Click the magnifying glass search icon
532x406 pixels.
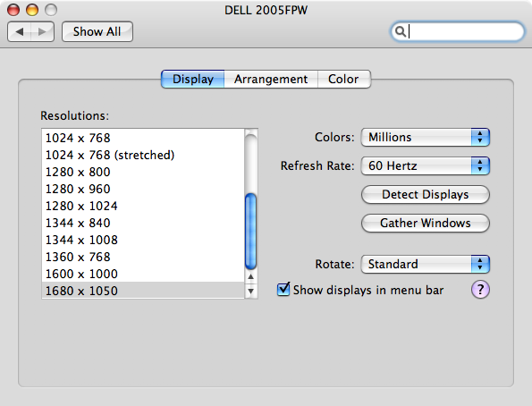point(401,31)
